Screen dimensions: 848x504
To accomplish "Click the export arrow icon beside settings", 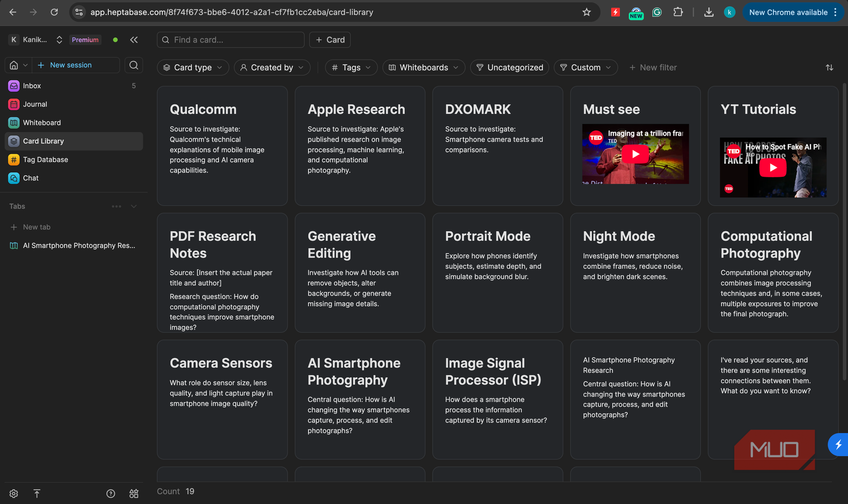I will tap(37, 494).
